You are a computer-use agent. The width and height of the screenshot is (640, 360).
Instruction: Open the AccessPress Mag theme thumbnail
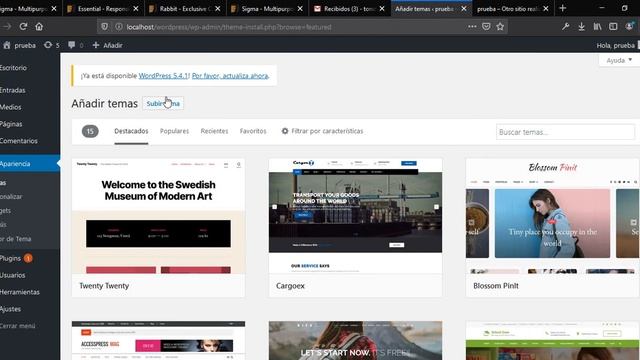pyautogui.click(x=158, y=340)
